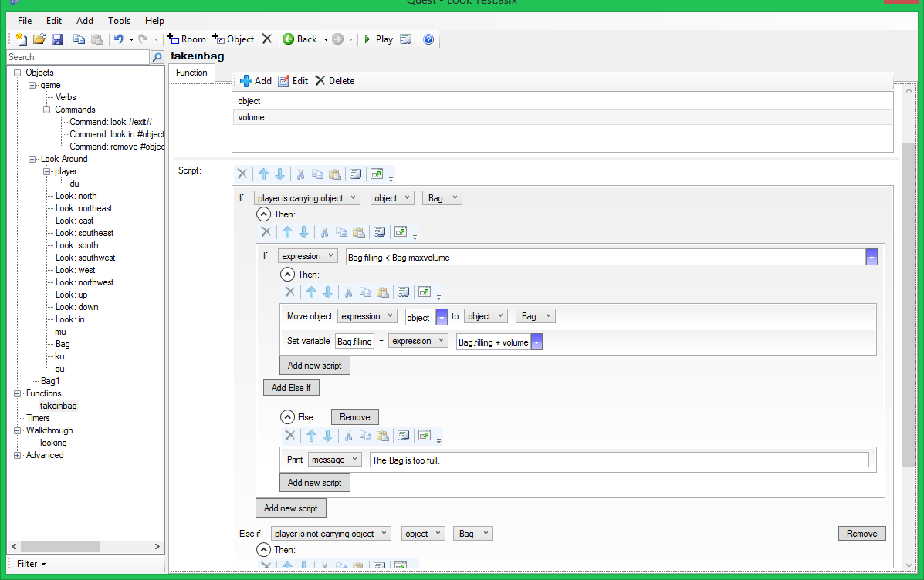Click the Play button in the toolbar

(x=378, y=39)
